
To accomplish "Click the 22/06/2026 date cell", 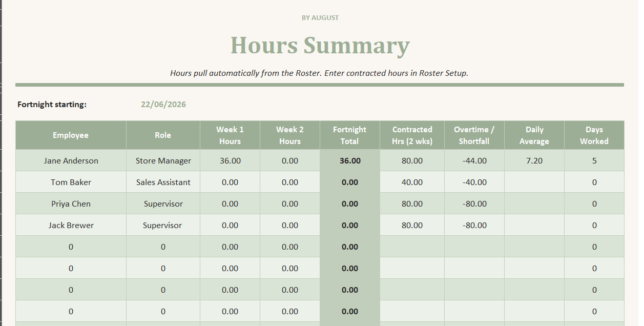I will click(x=163, y=105).
